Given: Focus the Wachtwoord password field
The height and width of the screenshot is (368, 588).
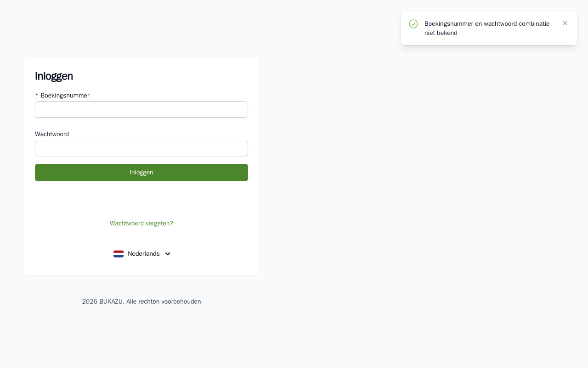Looking at the screenshot, I should click(141, 148).
